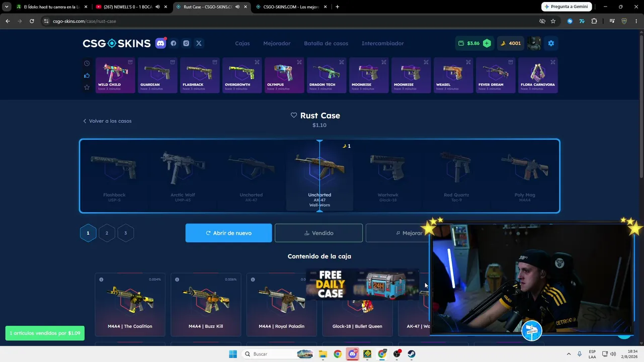Open the X (Twitter) icon in site header
The width and height of the screenshot is (644, 362).
[199, 43]
